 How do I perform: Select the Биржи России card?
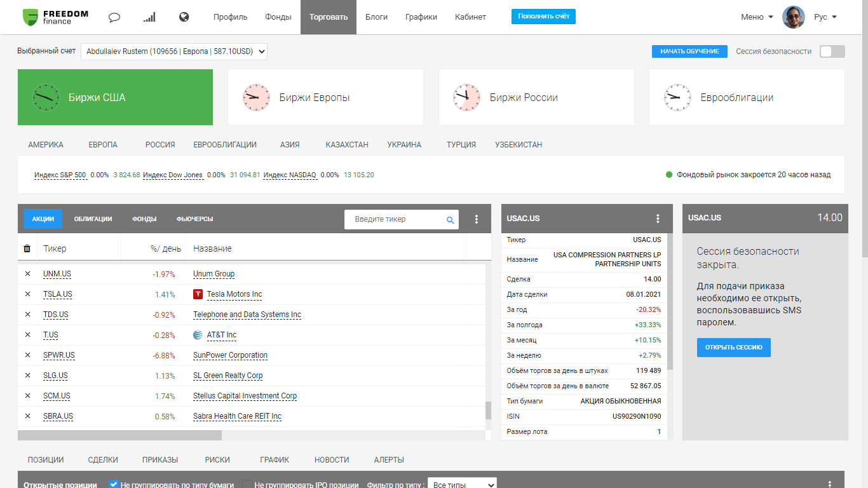click(x=536, y=97)
